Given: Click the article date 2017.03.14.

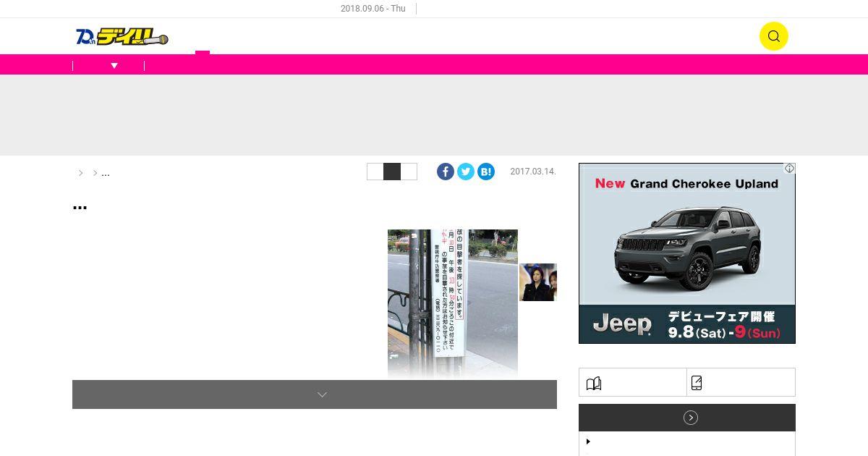Looking at the screenshot, I should (533, 172).
